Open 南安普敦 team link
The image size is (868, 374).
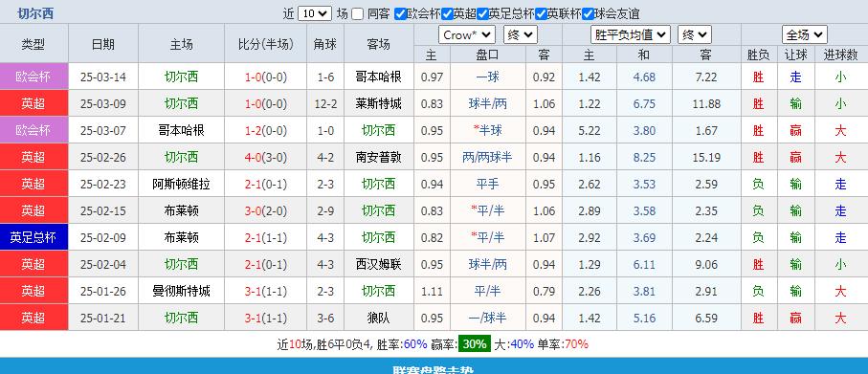(379, 157)
